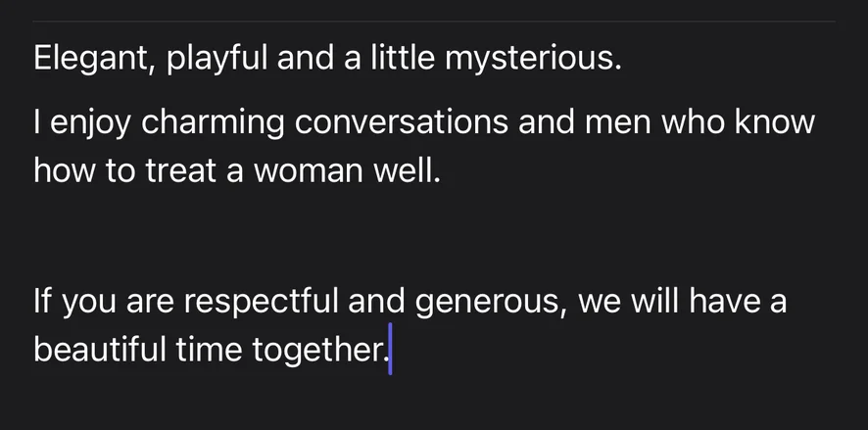Screen dimensions: 868x430
Task: Click on the word "will"
Action: pyautogui.click(x=653, y=300)
